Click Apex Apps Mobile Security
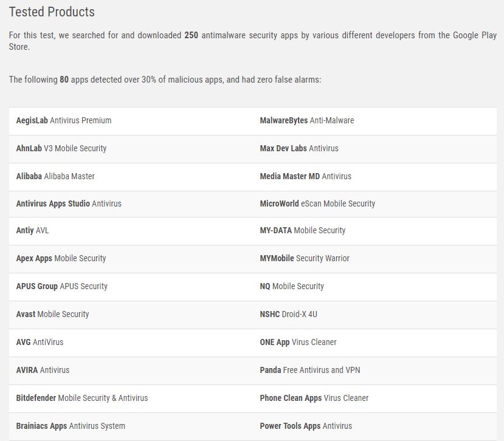This screenshot has height=441, width=504. pyautogui.click(x=61, y=258)
